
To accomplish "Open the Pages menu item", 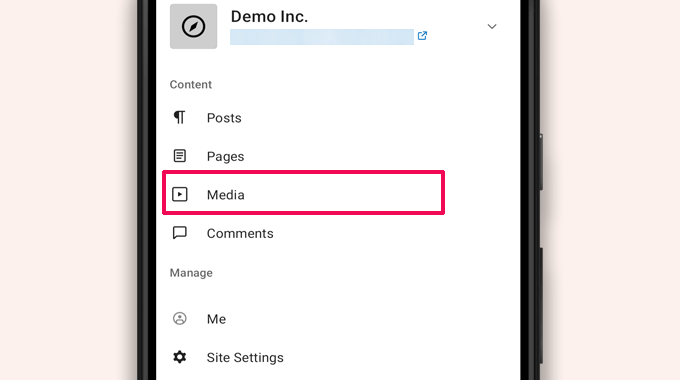I will coord(226,156).
